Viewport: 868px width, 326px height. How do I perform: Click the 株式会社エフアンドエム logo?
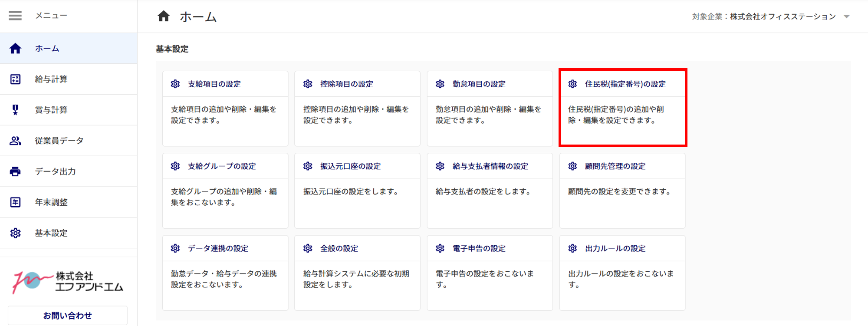(68, 281)
